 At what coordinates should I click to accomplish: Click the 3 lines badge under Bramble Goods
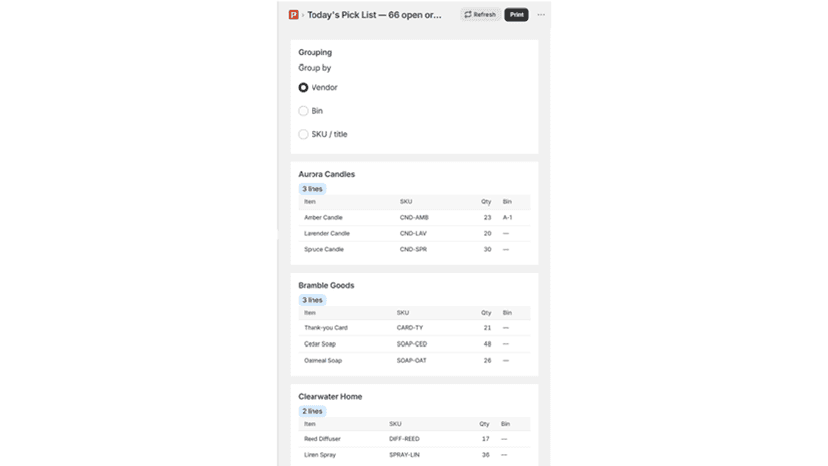(312, 300)
